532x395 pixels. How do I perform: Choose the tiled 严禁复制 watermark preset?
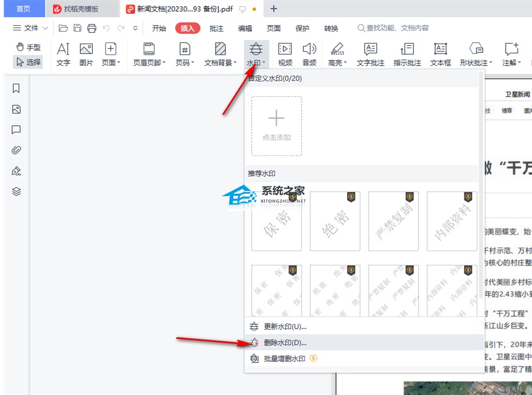394,291
